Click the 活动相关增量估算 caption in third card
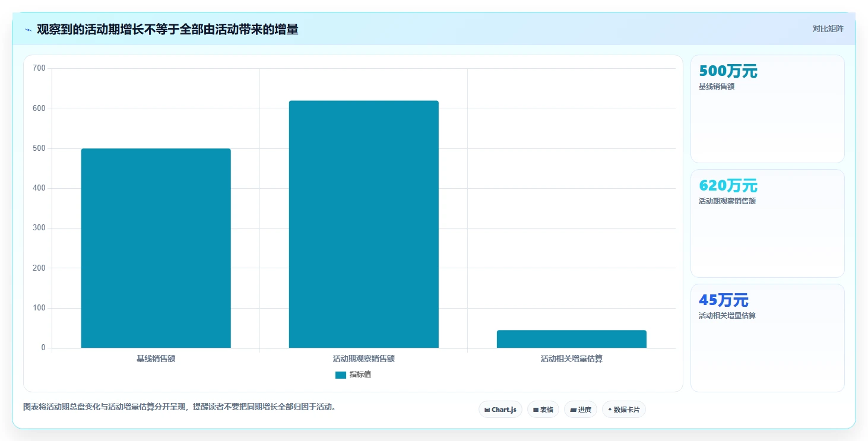The image size is (868, 441). pyautogui.click(x=727, y=316)
